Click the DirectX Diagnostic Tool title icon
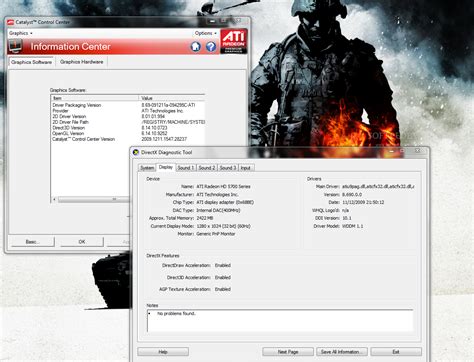The image size is (474, 362). point(136,152)
